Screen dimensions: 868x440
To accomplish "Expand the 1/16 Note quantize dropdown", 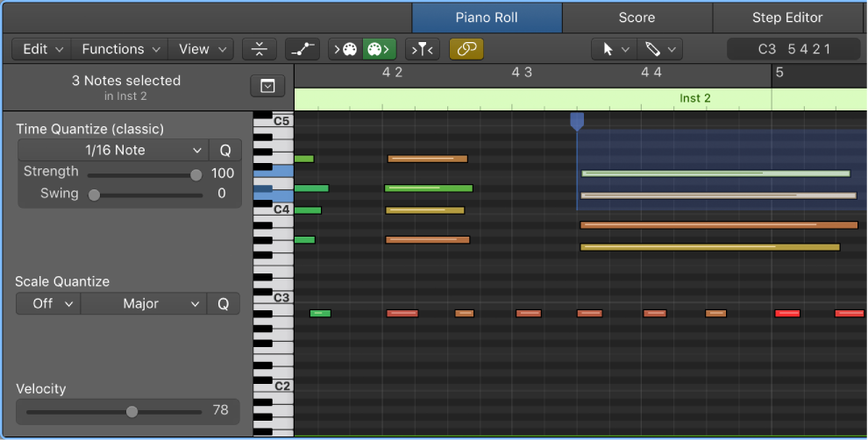I will [x=113, y=150].
